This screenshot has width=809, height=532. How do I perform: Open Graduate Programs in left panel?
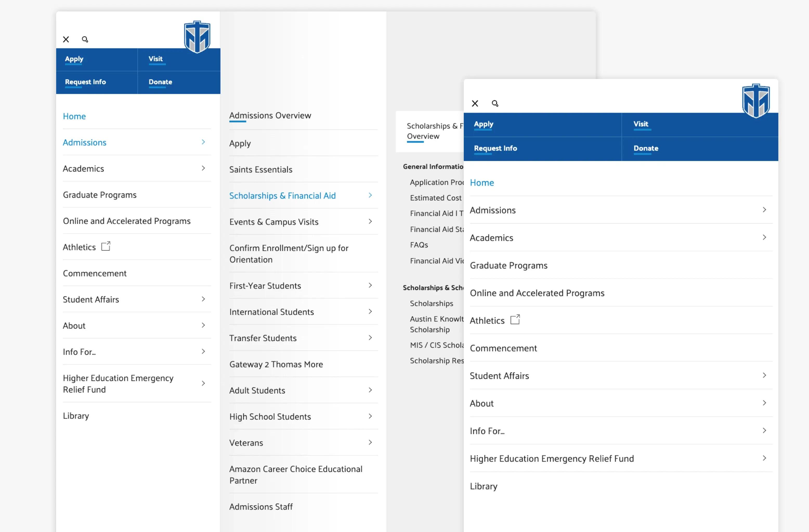pyautogui.click(x=100, y=195)
